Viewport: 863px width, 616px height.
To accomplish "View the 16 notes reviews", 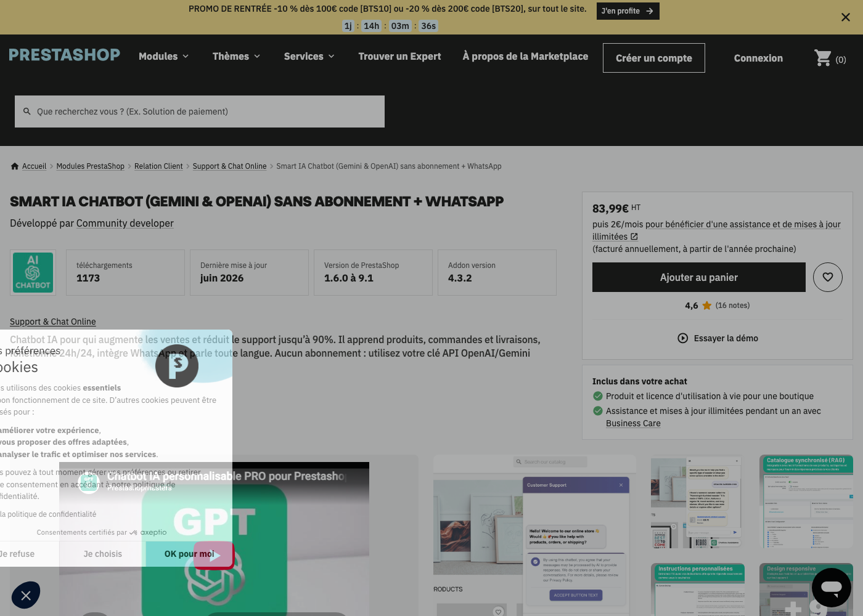I will (732, 306).
